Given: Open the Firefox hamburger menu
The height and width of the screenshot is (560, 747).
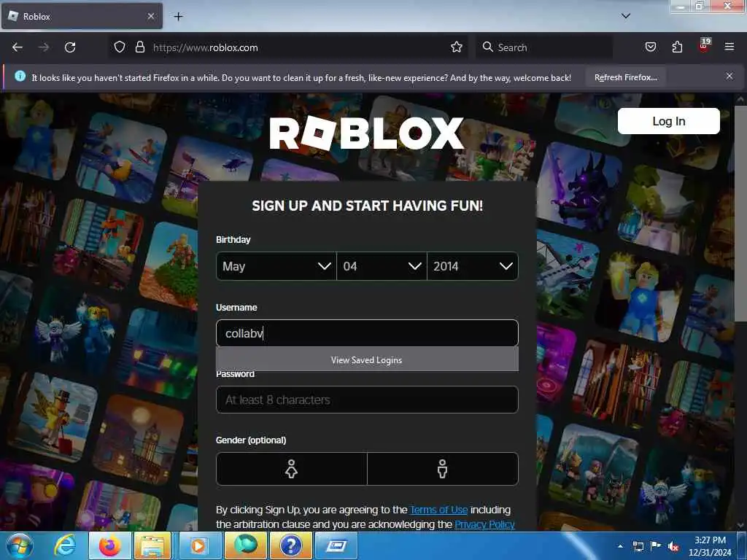Looking at the screenshot, I should click(x=729, y=47).
